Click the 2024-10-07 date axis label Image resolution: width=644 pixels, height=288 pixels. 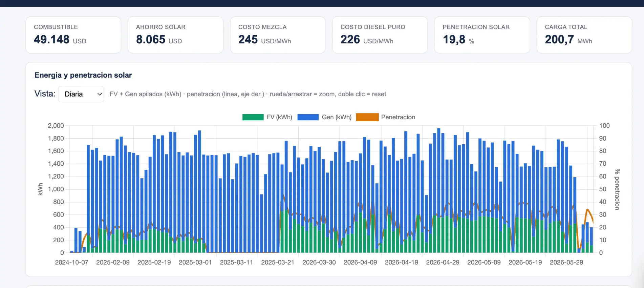click(71, 263)
